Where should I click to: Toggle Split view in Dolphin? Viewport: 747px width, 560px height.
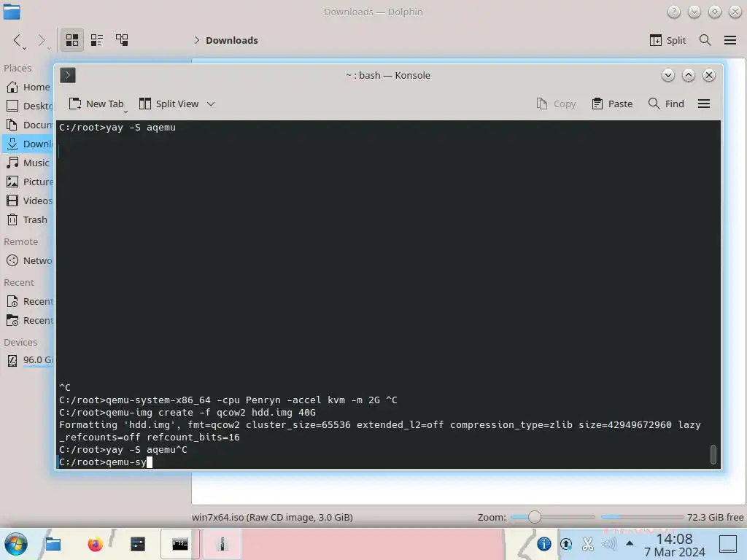pos(667,41)
